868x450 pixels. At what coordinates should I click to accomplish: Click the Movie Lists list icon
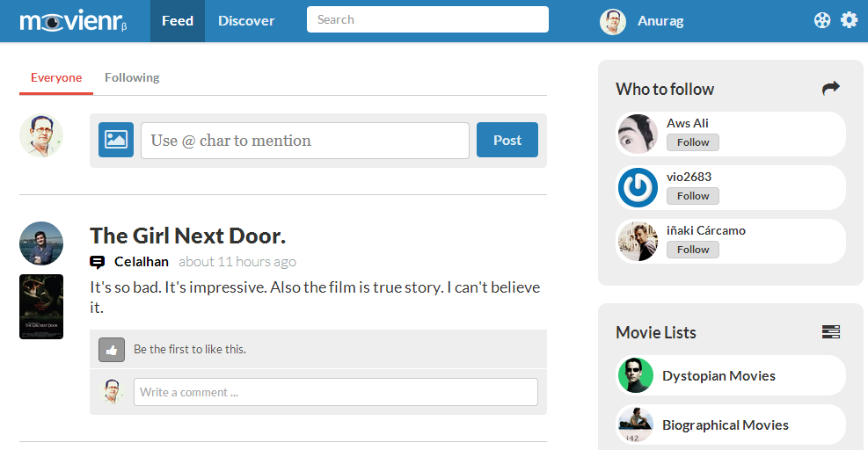(831, 331)
